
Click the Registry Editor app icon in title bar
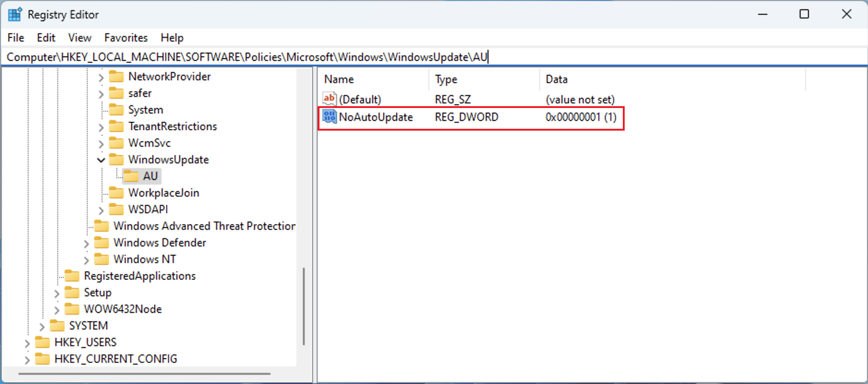pyautogui.click(x=15, y=14)
